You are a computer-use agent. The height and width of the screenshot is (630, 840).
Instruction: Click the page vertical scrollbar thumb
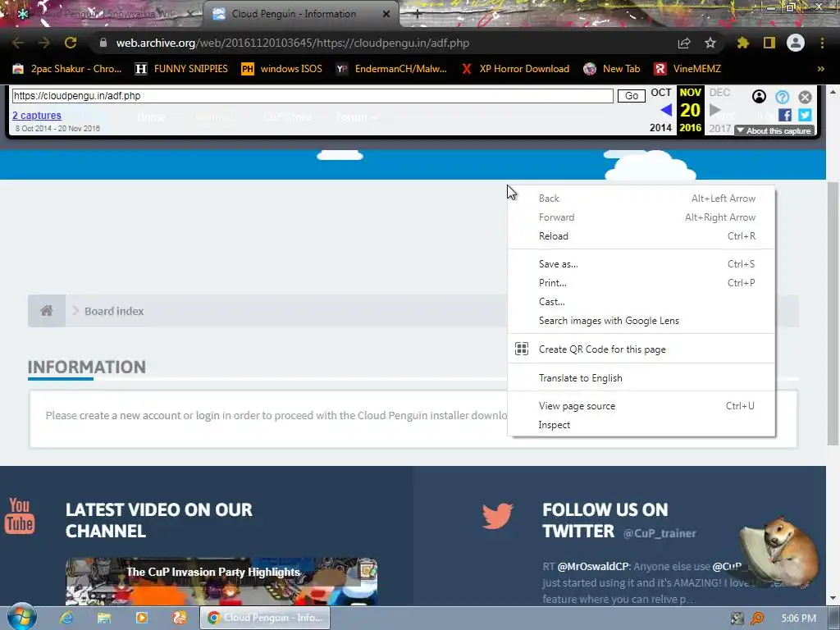(833, 313)
